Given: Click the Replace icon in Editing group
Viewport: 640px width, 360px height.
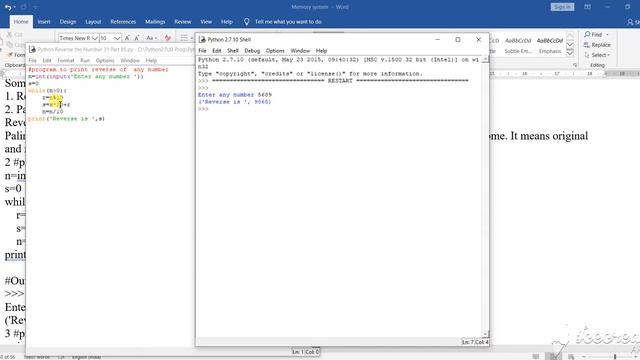Looking at the screenshot, I should click(x=587, y=45).
